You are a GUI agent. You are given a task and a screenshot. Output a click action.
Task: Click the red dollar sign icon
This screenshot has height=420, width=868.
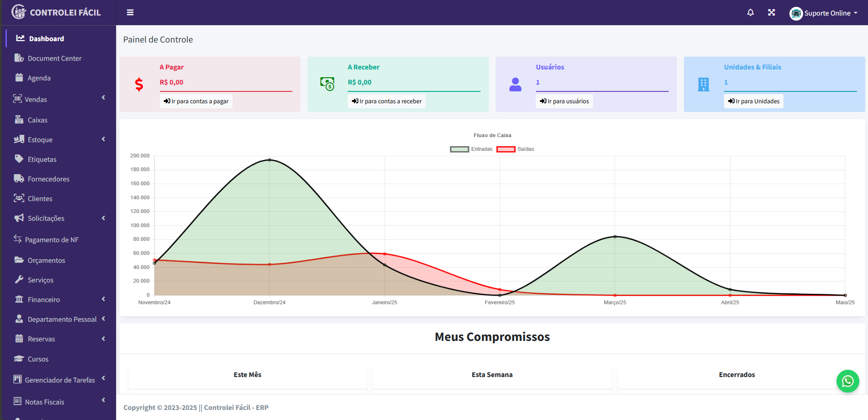(139, 85)
